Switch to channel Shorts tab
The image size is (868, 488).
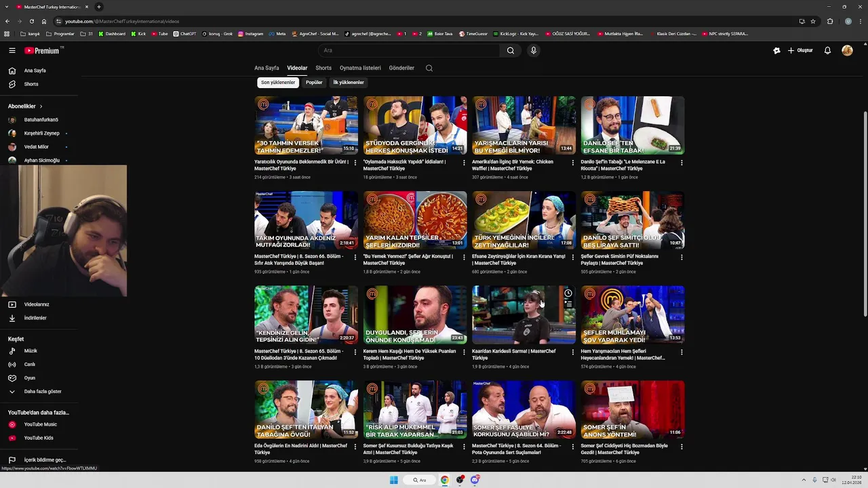323,68
